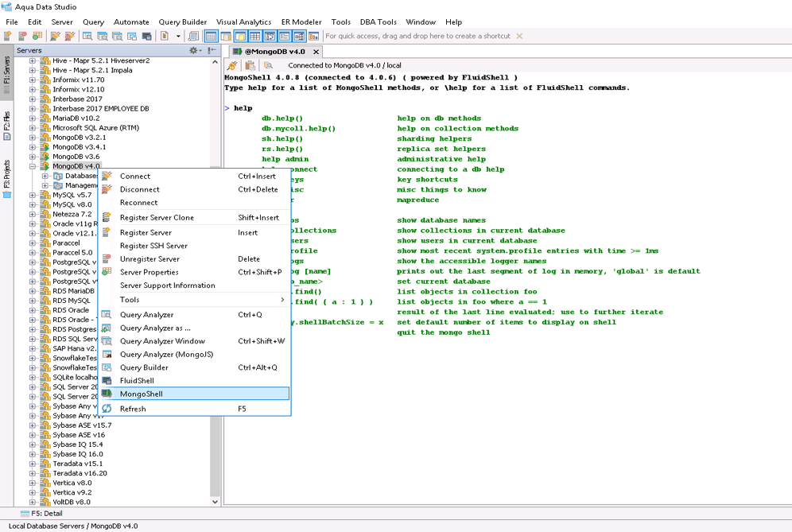The width and height of the screenshot is (792, 532).
Task: Expand the Tools submenu arrow
Action: 281,300
